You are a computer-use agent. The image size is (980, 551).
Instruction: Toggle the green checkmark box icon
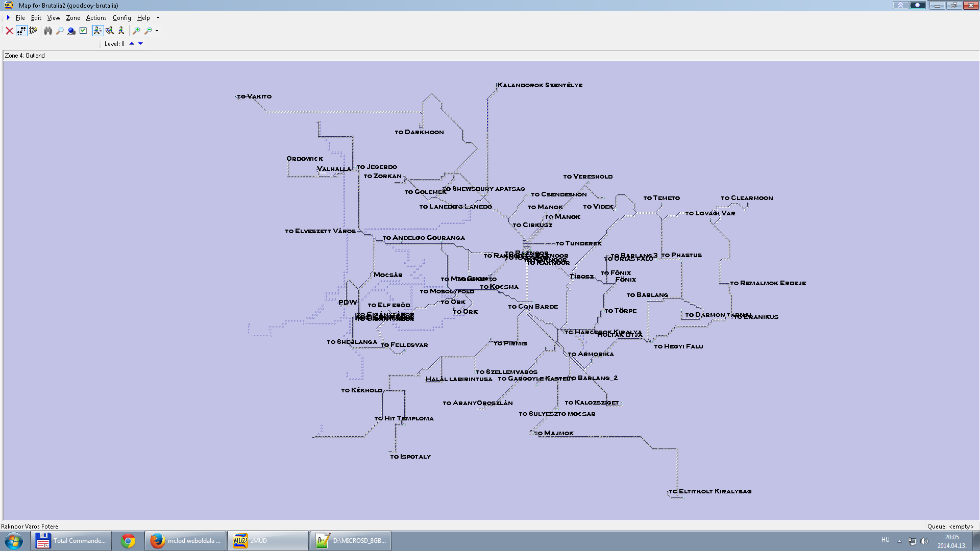click(83, 31)
